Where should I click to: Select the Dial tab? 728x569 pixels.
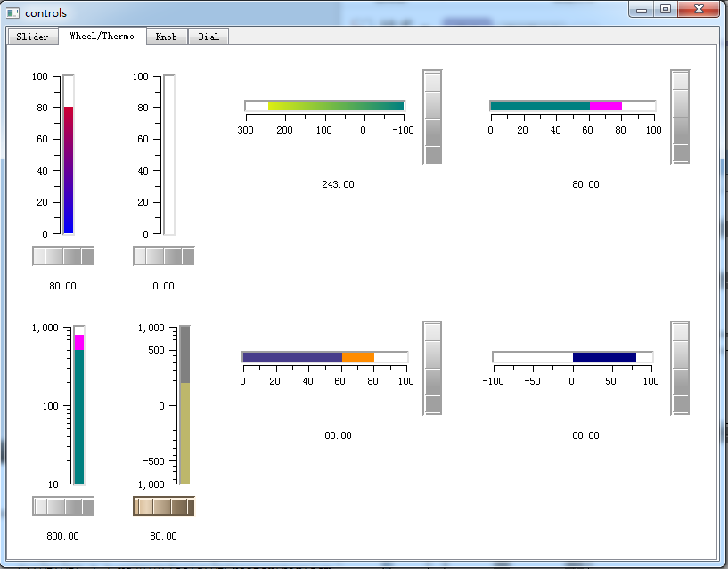point(209,37)
